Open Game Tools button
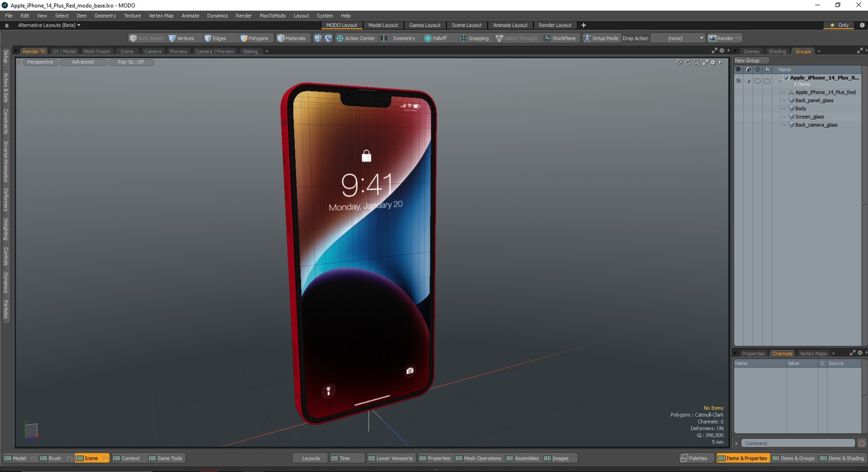 click(x=165, y=458)
